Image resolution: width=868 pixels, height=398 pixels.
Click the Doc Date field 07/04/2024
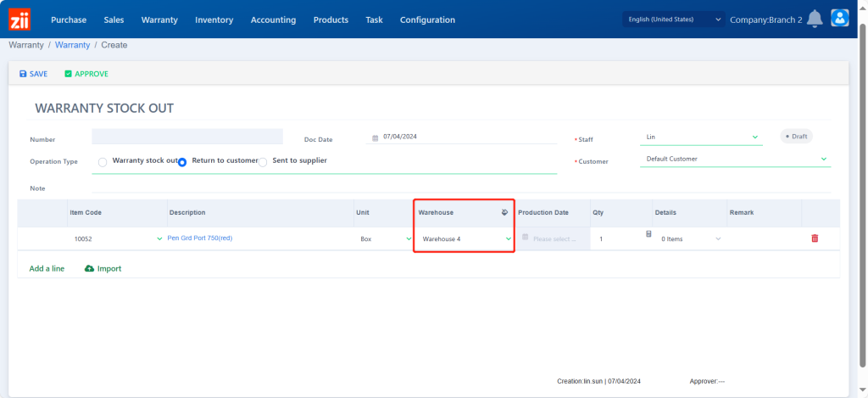[x=461, y=137]
